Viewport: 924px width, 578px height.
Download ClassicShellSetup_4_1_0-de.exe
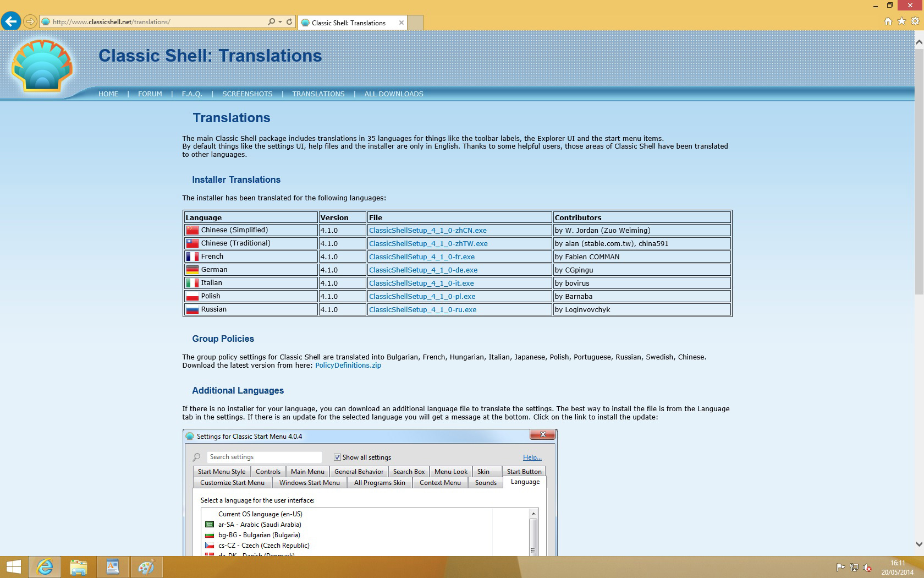(x=424, y=270)
